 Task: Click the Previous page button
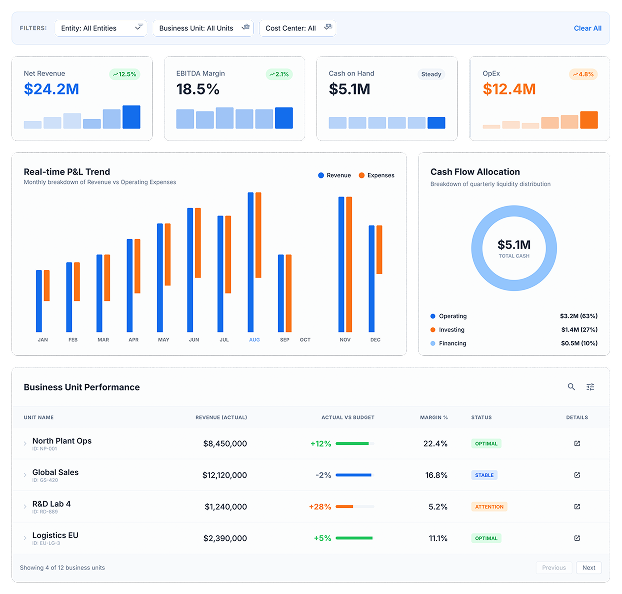(554, 567)
